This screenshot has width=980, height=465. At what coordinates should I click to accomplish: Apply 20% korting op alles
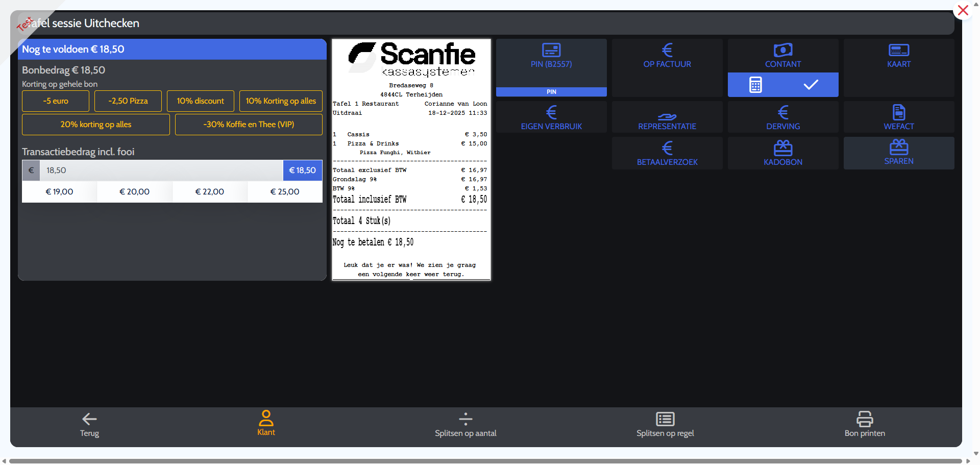click(96, 125)
